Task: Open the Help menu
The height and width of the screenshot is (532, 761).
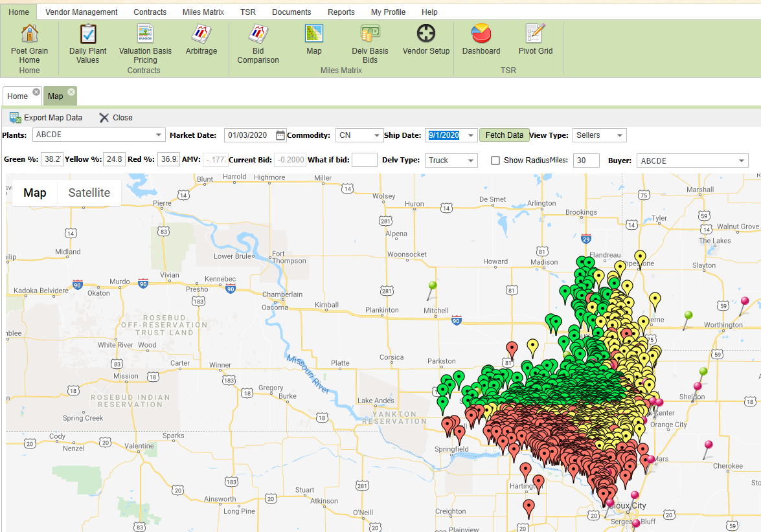Action: coord(429,12)
